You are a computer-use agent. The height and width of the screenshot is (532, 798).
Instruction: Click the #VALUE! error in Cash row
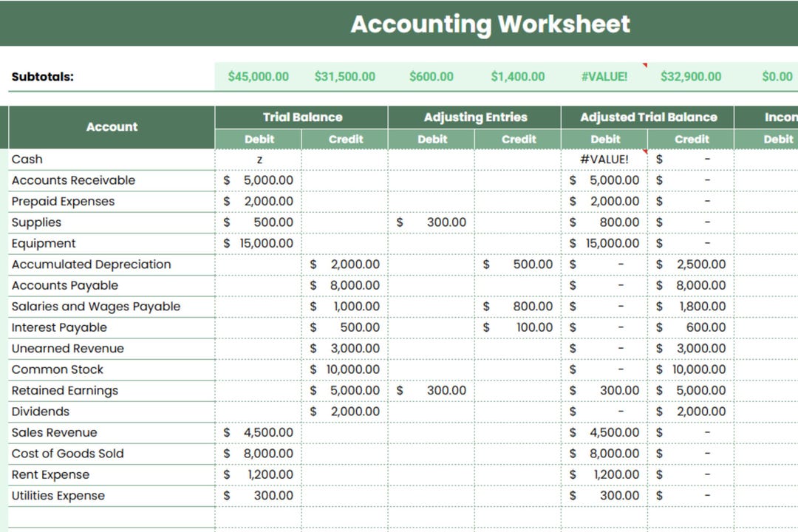pos(604,160)
